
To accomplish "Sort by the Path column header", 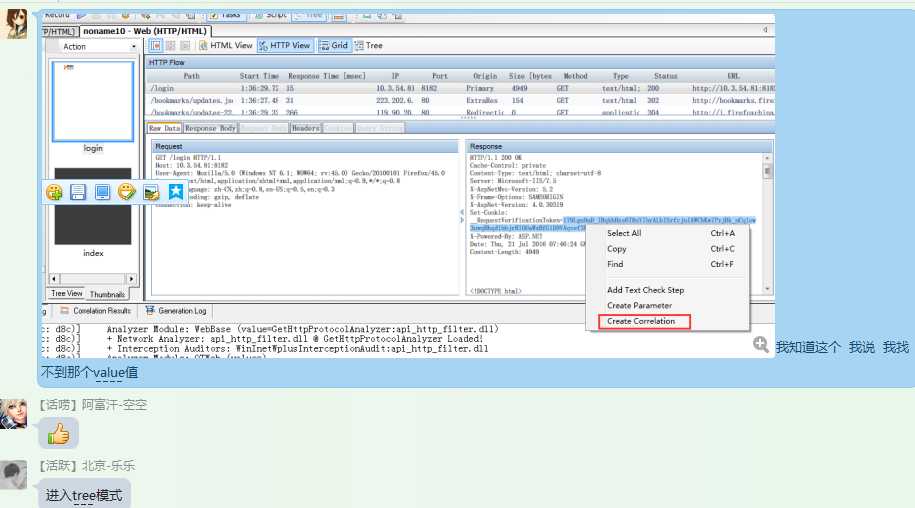I will (191, 76).
